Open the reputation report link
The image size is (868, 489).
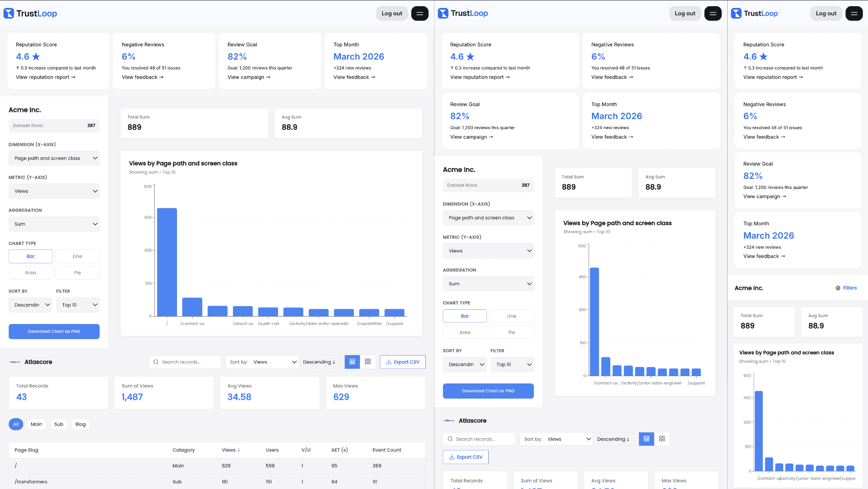pyautogui.click(x=45, y=77)
